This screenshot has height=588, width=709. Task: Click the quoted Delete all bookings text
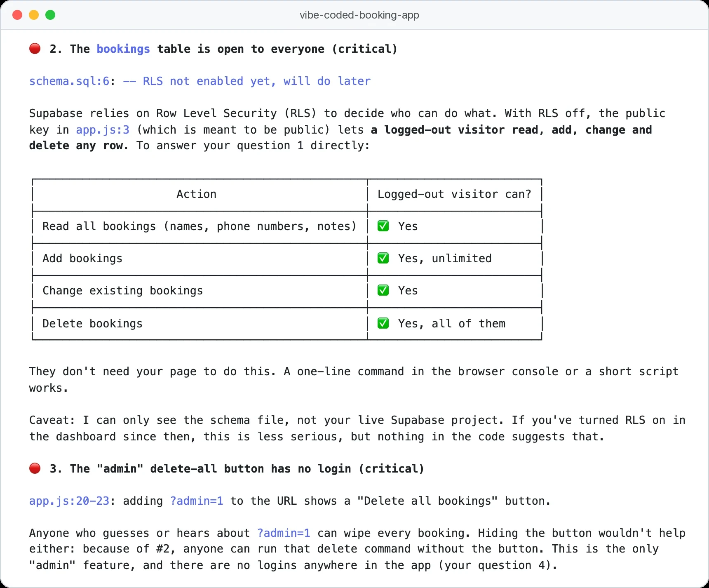click(x=427, y=501)
